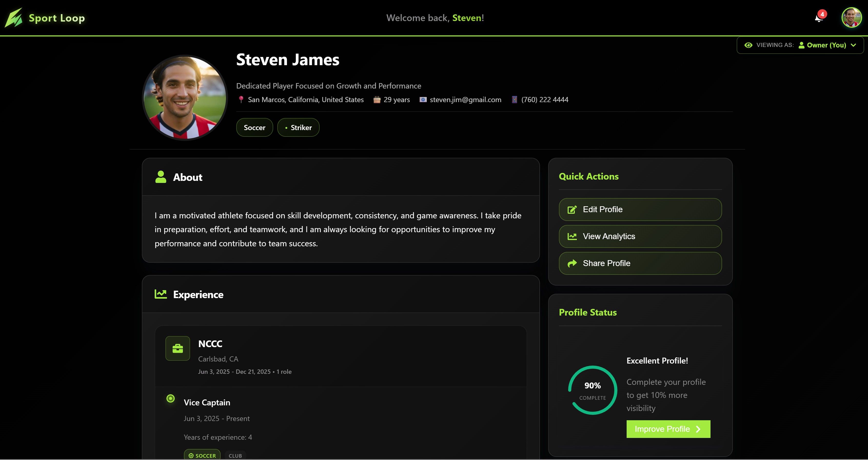Click the eye icon in the Viewing As bar
Viewport: 868px width, 460px height.
[748, 45]
